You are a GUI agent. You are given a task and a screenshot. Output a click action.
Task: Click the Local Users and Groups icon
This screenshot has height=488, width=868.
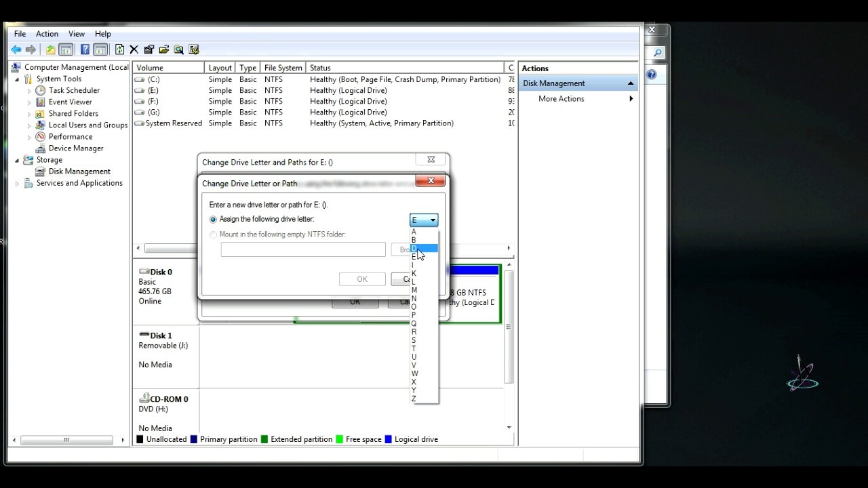(x=41, y=125)
